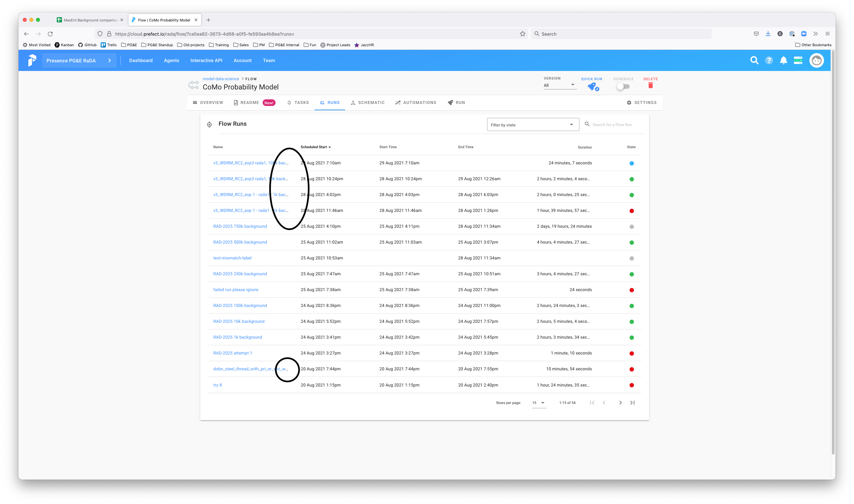The height and width of the screenshot is (504, 854).
Task: Go to the next page of flow runs
Action: [x=620, y=402]
